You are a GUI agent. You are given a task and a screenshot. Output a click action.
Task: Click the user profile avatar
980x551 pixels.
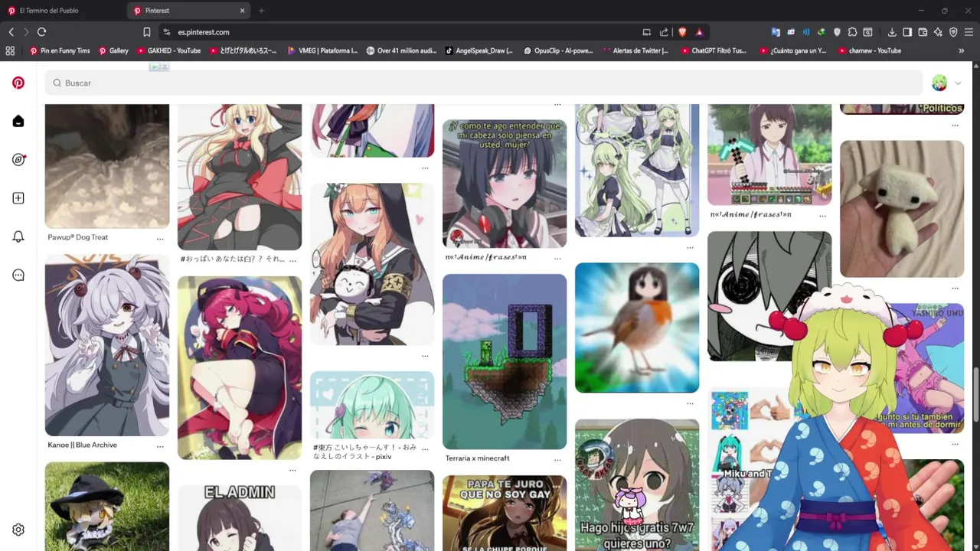coord(939,83)
